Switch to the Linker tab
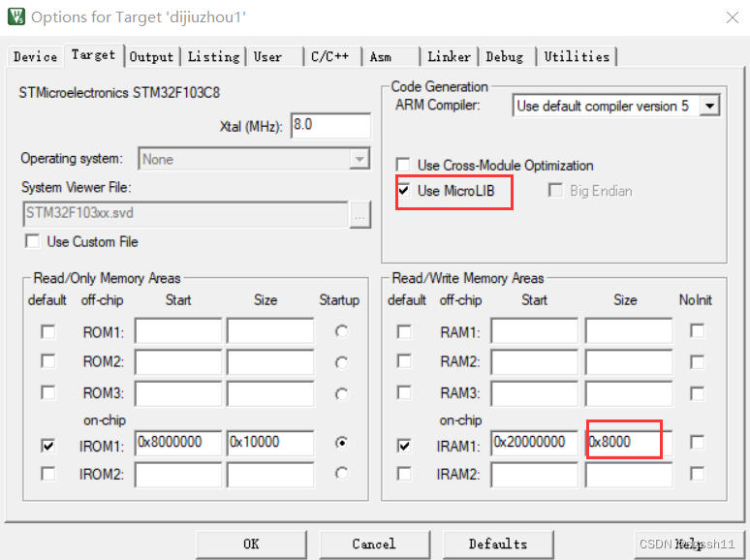 click(x=450, y=57)
